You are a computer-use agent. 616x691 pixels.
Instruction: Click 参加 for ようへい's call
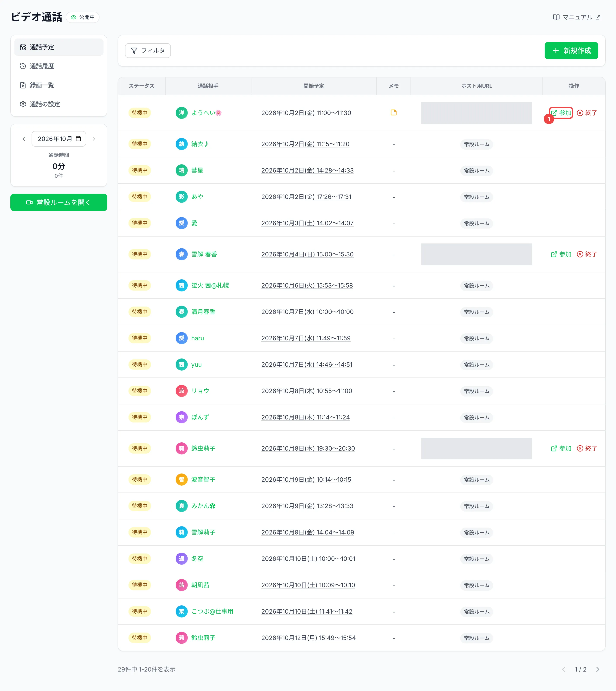(x=561, y=113)
